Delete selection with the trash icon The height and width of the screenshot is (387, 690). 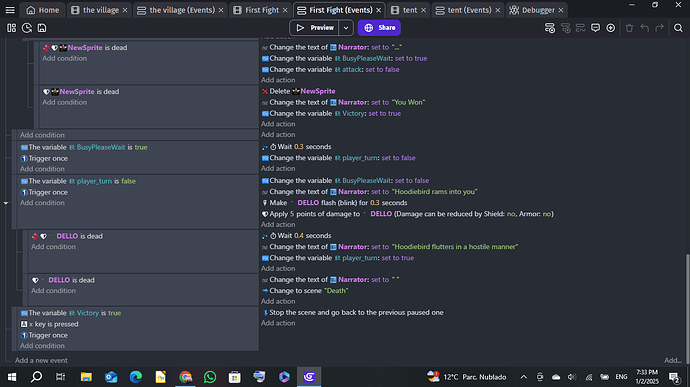click(x=629, y=28)
